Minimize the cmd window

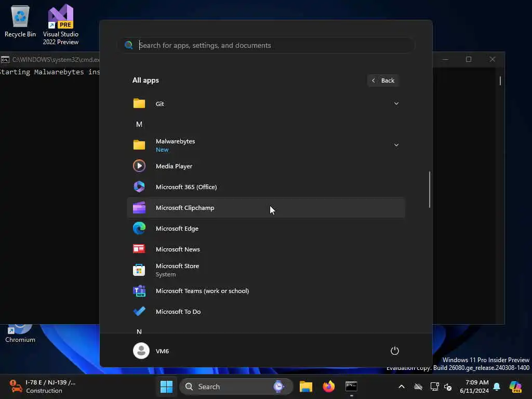pyautogui.click(x=445, y=59)
